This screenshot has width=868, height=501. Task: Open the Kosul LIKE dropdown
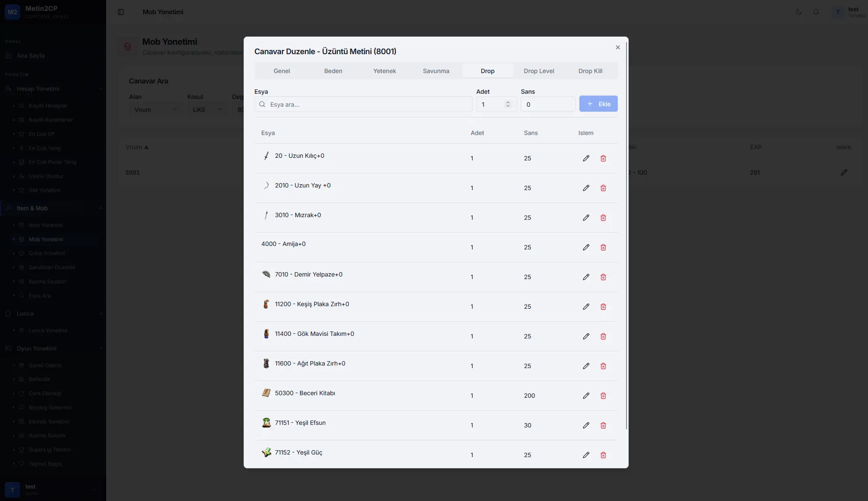(x=207, y=110)
